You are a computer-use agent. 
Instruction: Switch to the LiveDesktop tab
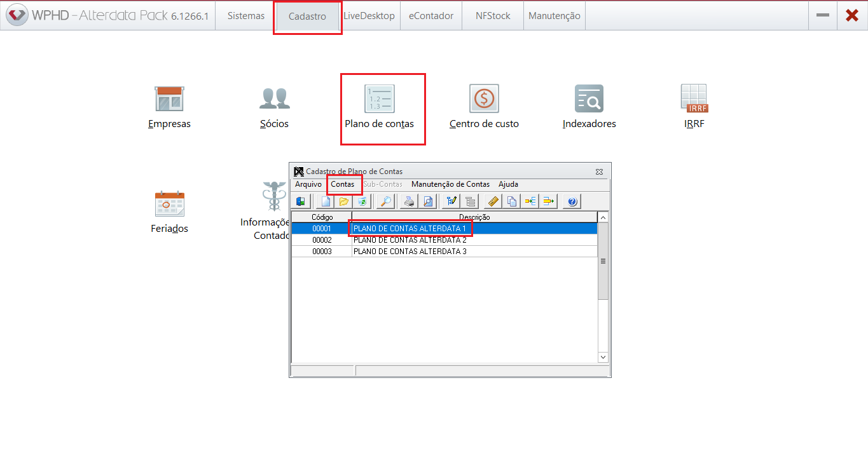(x=369, y=16)
